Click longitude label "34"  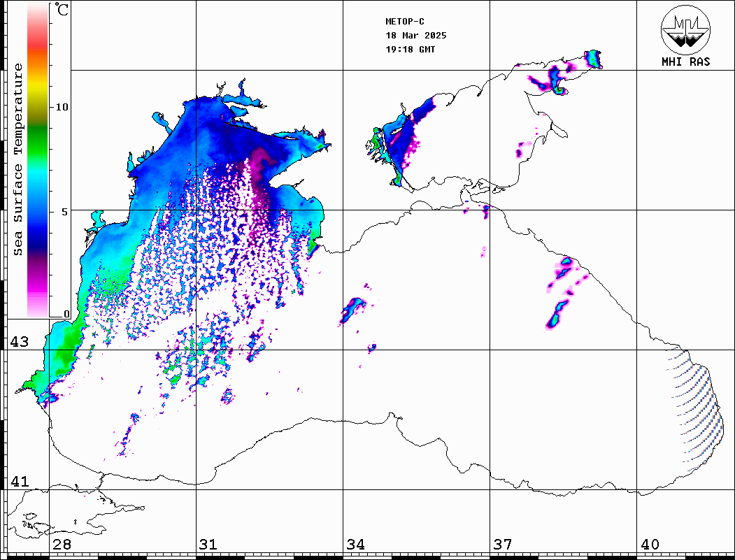[355, 544]
